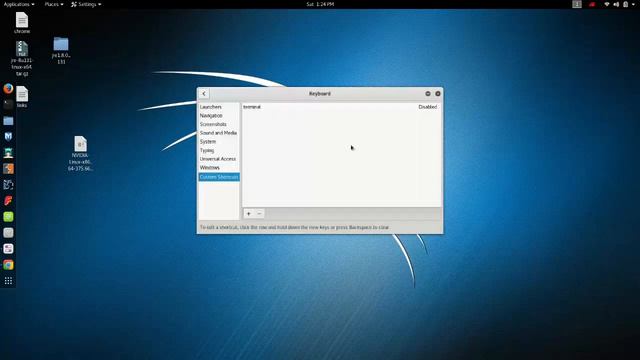Launch Google Chrome from the dock
The height and width of the screenshot is (360, 640).
(8, 265)
